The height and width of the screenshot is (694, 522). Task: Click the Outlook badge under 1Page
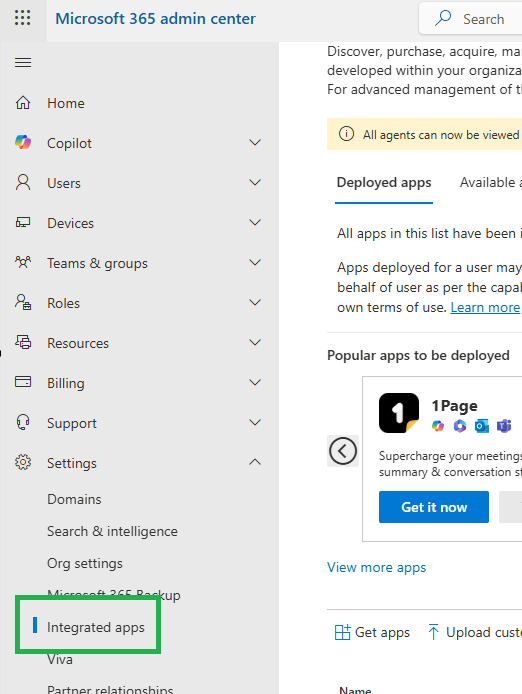pyautogui.click(x=482, y=426)
